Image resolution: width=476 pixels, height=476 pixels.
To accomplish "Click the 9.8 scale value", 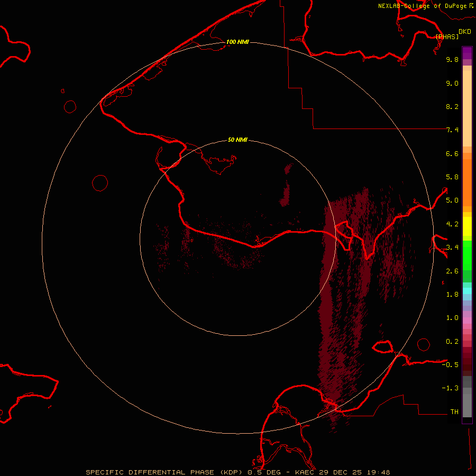I will point(452,59).
